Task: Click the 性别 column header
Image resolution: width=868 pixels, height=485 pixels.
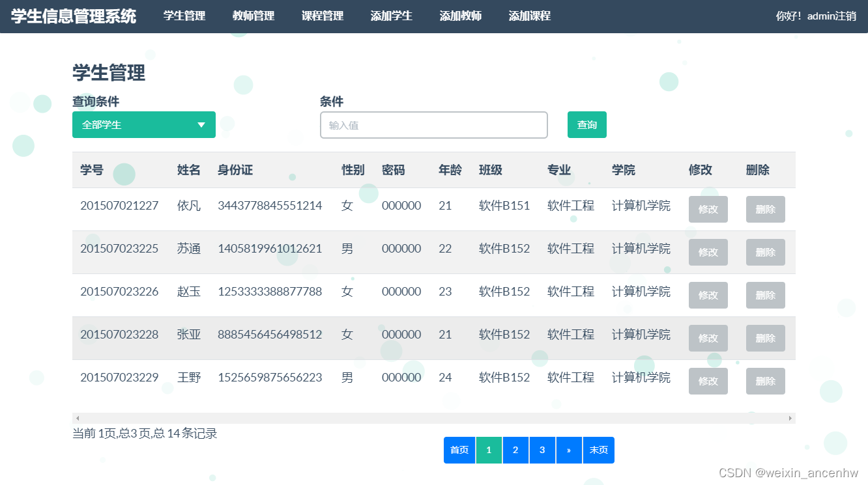Action: click(x=353, y=171)
